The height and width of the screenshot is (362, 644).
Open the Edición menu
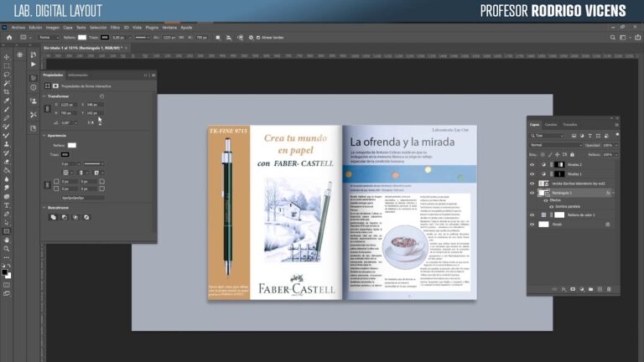coord(35,28)
